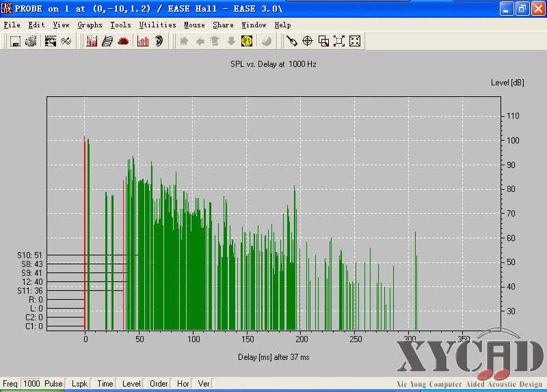Open the View menu
The image size is (547, 392).
61,25
